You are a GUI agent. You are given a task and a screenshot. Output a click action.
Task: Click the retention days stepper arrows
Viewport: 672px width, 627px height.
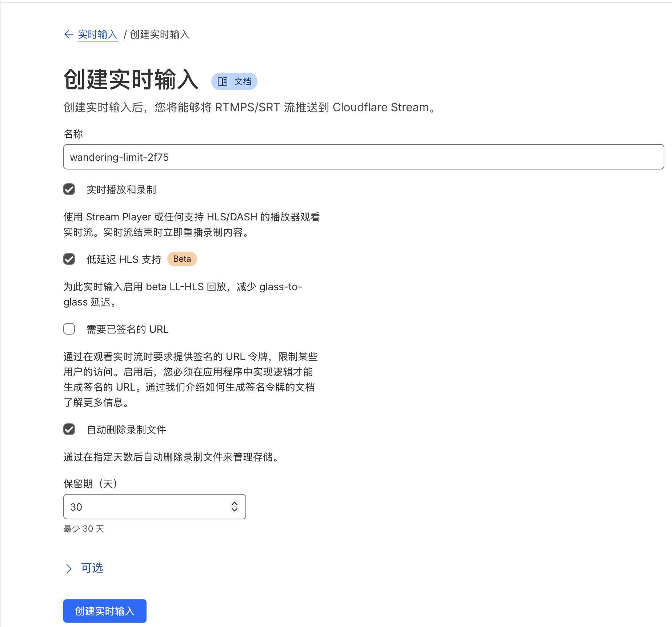pyautogui.click(x=235, y=507)
